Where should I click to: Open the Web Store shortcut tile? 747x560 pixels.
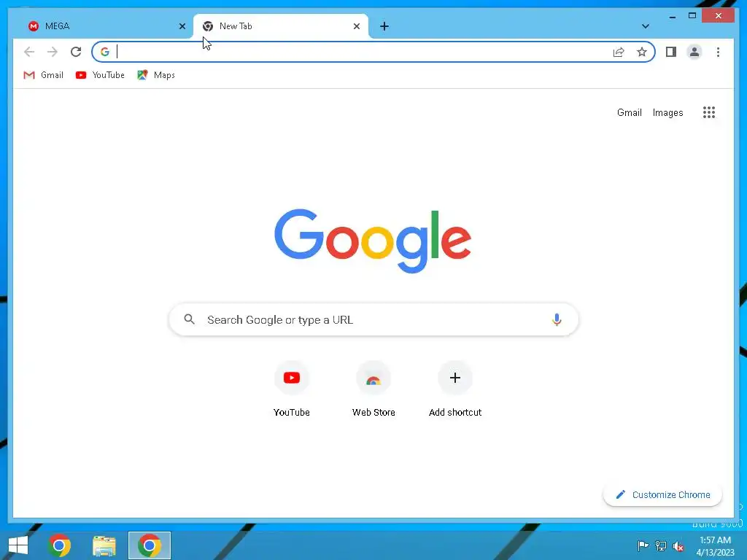coord(373,389)
